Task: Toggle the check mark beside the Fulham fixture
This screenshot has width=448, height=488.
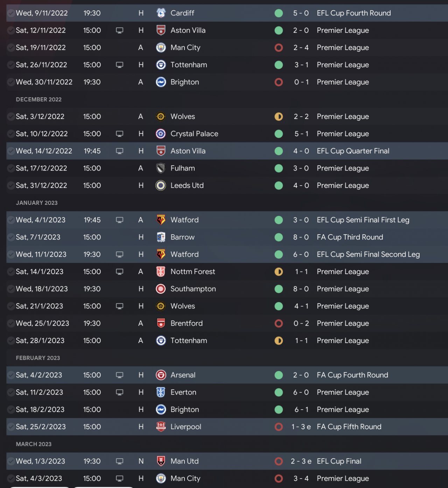Action: [11, 168]
